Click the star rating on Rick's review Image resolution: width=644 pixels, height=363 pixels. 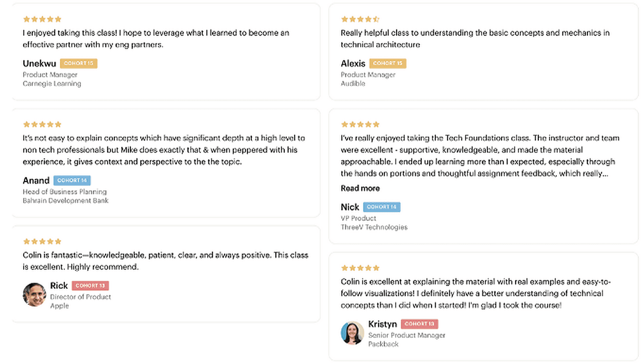click(42, 241)
